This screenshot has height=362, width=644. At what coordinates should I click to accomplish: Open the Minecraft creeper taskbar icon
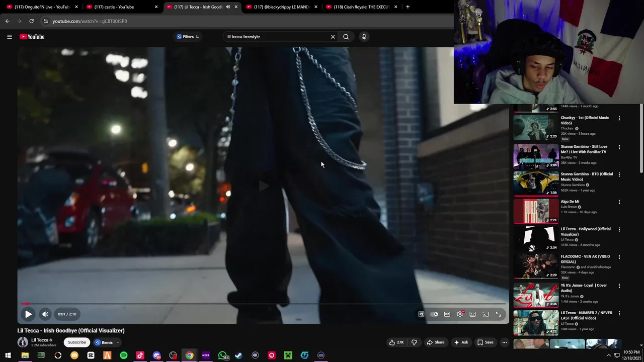click(x=288, y=355)
